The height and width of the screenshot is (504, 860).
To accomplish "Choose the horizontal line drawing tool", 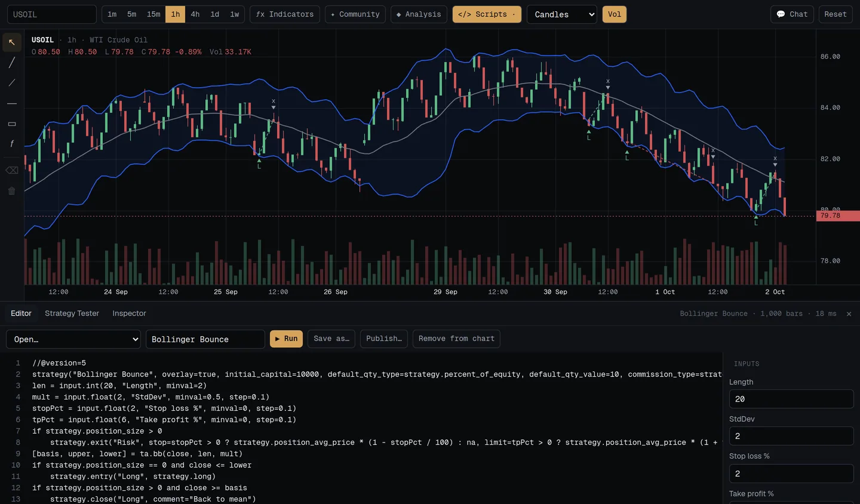I will click(12, 103).
